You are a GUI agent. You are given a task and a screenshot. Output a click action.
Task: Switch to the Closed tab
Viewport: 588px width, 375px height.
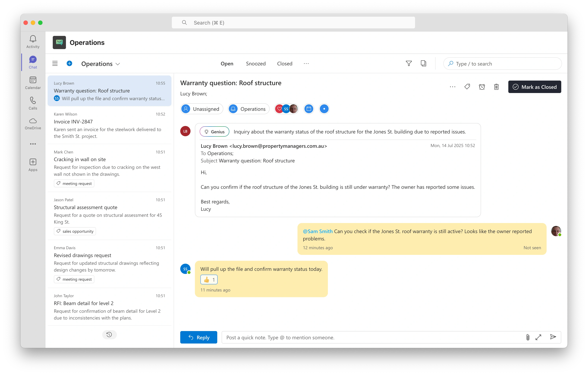point(284,64)
